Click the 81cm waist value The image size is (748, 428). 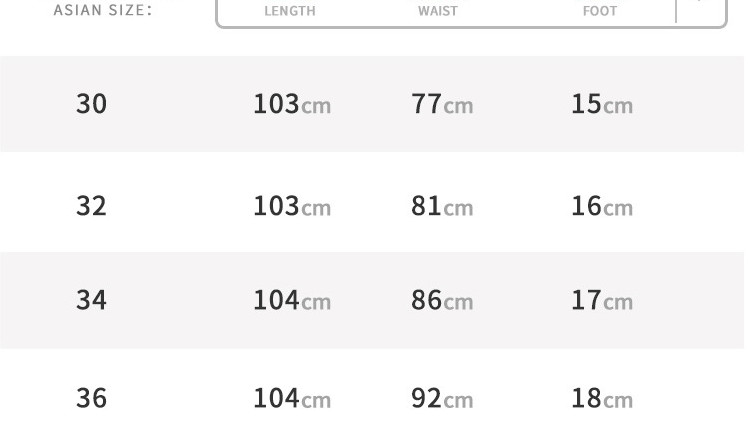pos(441,206)
